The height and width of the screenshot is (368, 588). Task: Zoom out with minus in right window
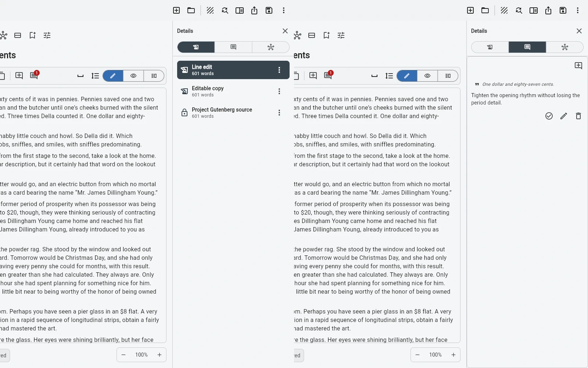click(417, 355)
